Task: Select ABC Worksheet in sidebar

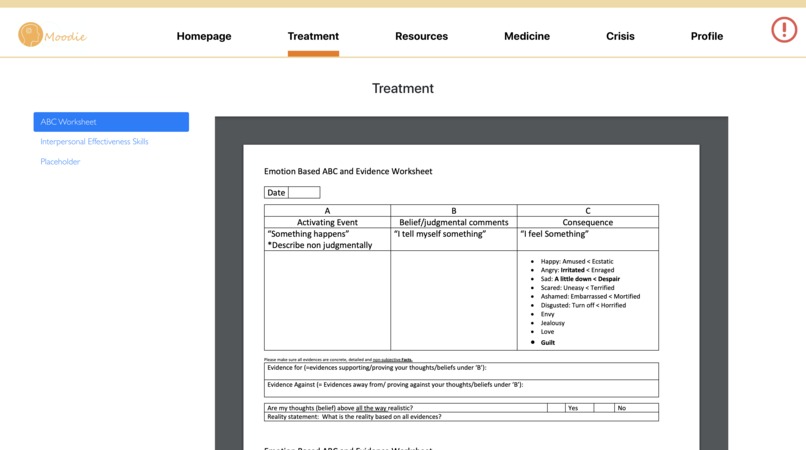Action: [111, 122]
